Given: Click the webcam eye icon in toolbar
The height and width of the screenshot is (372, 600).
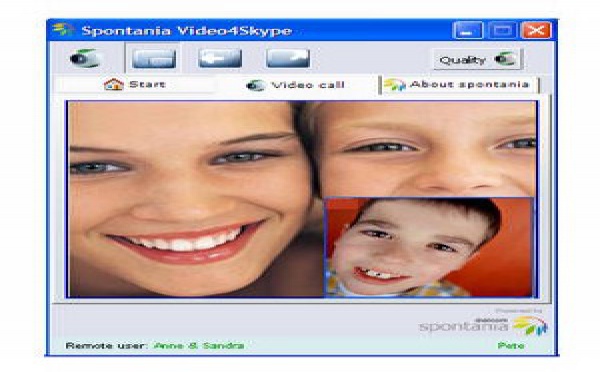Looking at the screenshot, I should coord(86,58).
